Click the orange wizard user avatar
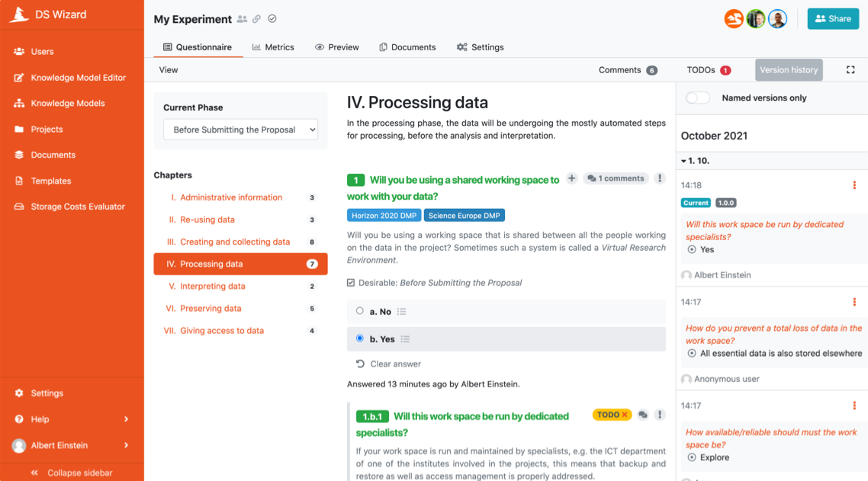The width and height of the screenshot is (868, 481). (734, 19)
